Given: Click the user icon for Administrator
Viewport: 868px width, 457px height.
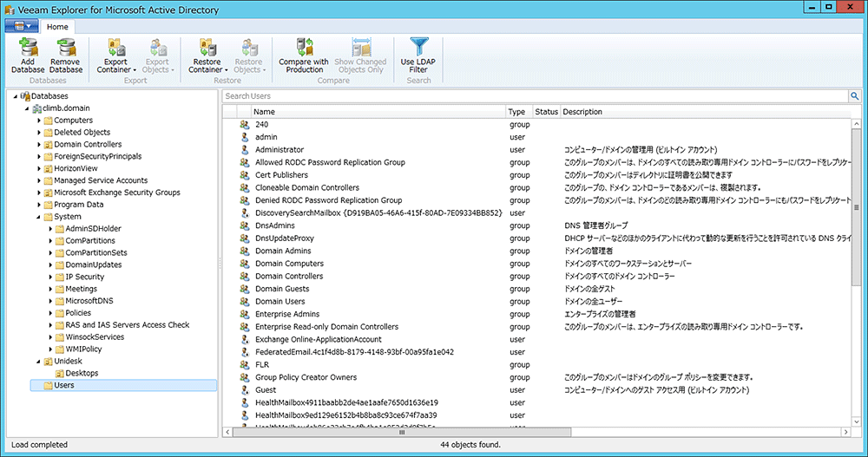Looking at the screenshot, I should tap(245, 150).
